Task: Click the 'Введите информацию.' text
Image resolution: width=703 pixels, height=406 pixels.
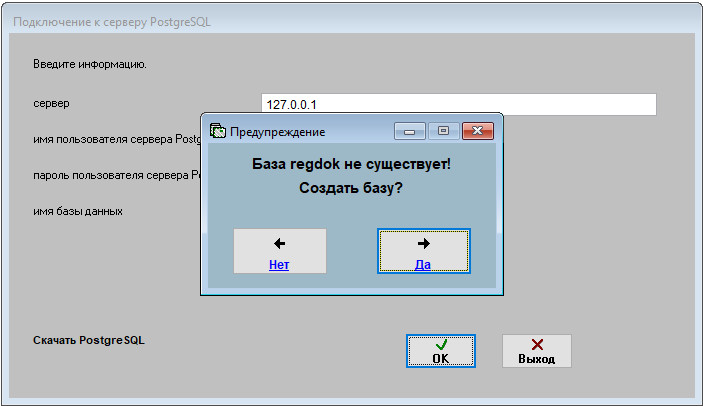Action: click(90, 65)
